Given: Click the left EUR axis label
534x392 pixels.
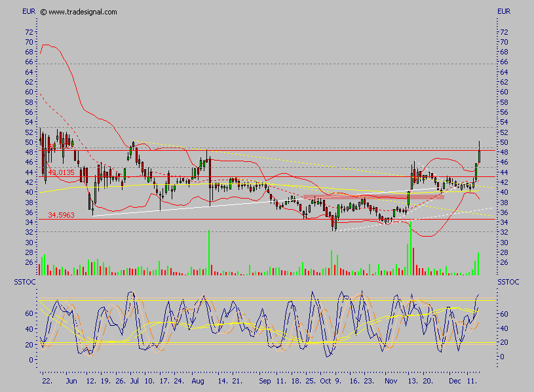Looking at the screenshot, I should 27,10.
